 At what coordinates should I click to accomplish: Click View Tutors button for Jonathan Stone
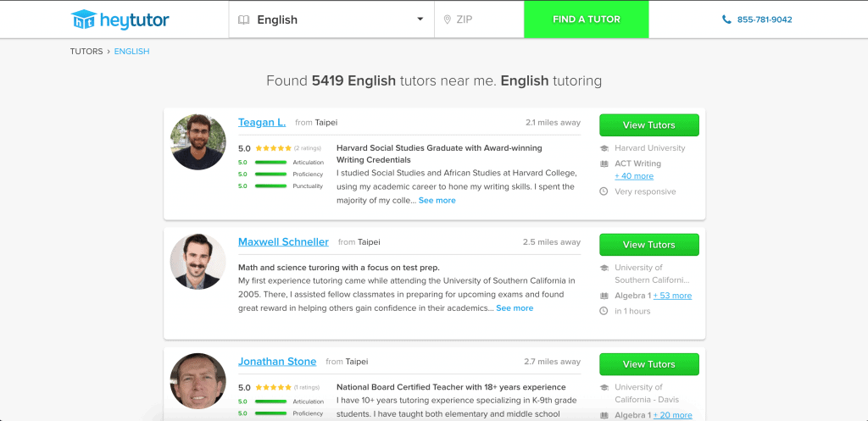tap(648, 364)
